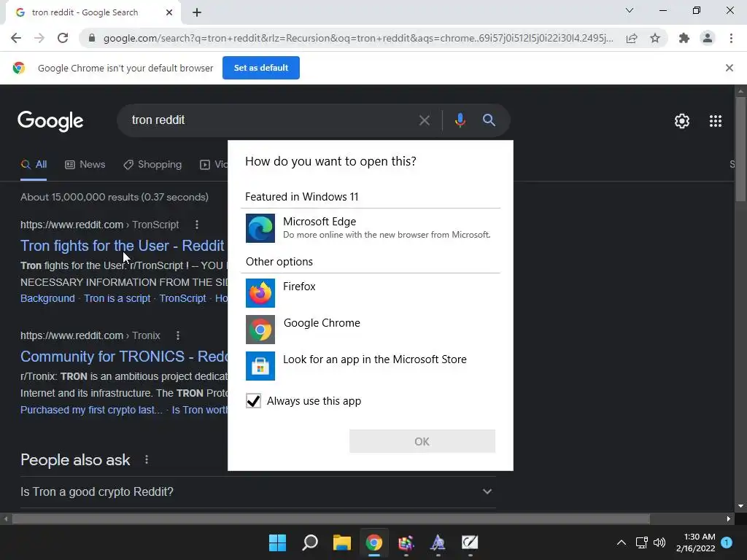Click the scroll right arrow

729,518
